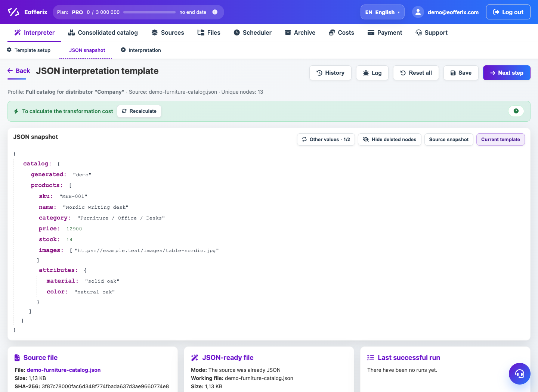Image resolution: width=538 pixels, height=392 pixels.
Task: Open the Log with bug icon
Action: (372, 73)
